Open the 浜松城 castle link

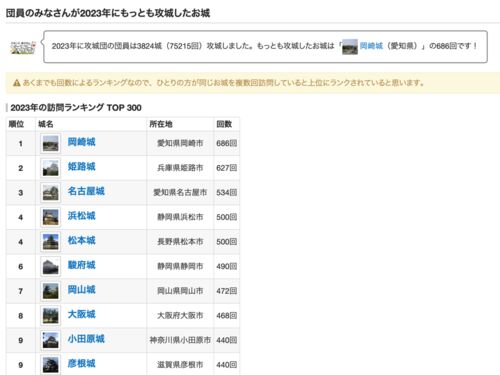pos(81,216)
